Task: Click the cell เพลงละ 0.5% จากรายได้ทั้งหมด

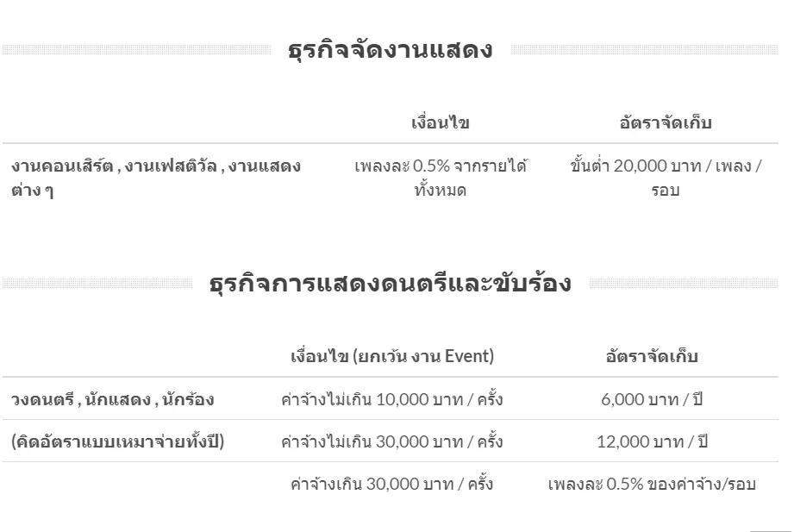Action: point(440,178)
